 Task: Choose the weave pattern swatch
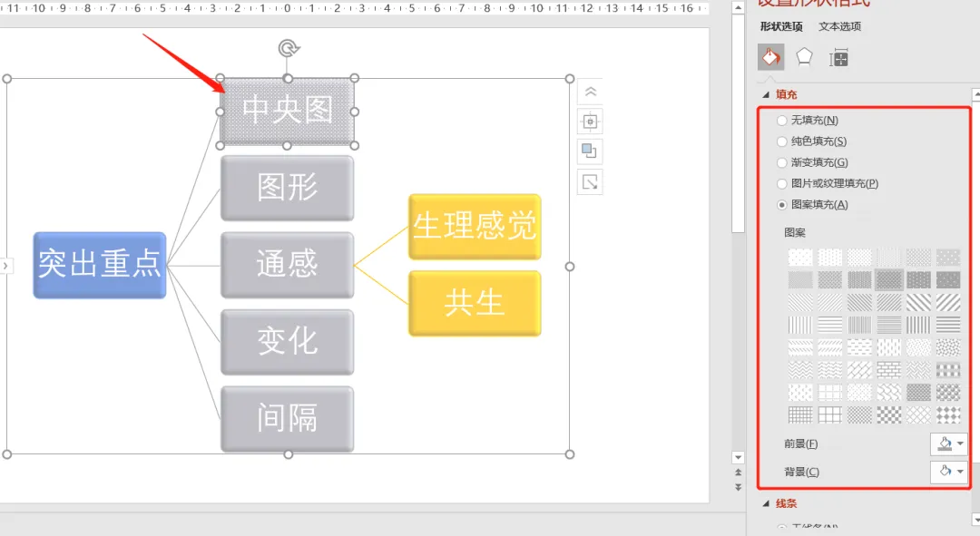pyautogui.click(x=918, y=370)
